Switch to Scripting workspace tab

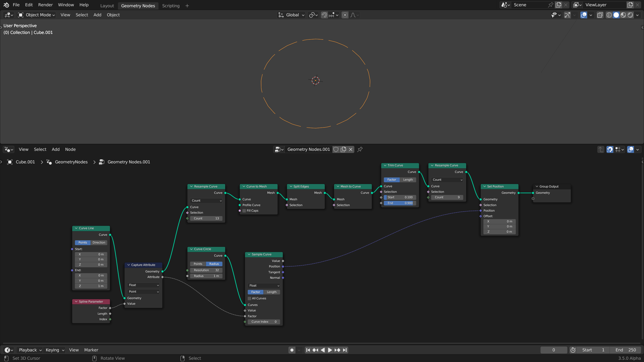(171, 6)
